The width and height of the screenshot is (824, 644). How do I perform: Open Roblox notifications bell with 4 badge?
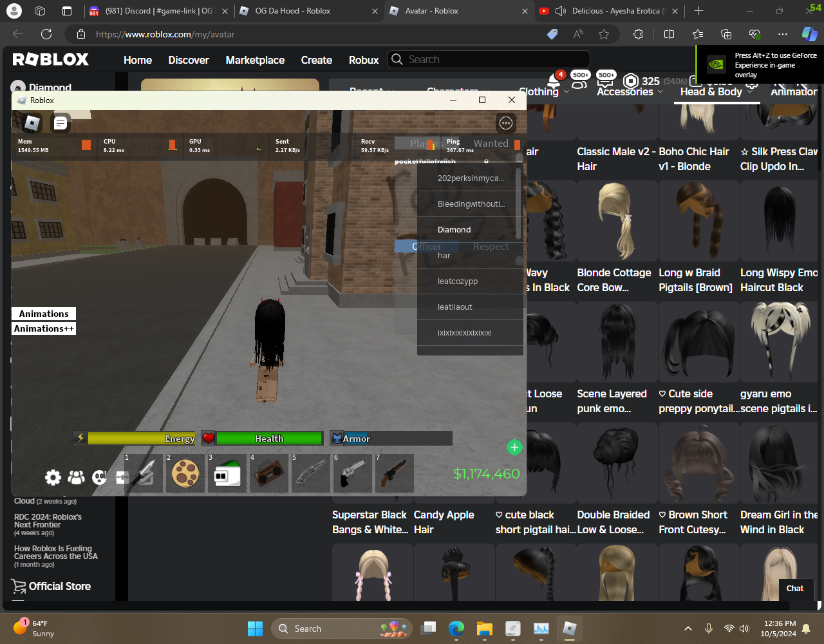(x=554, y=81)
